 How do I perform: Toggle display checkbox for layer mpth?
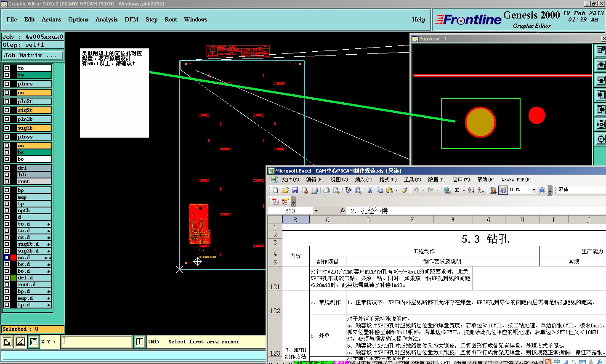tap(7, 210)
